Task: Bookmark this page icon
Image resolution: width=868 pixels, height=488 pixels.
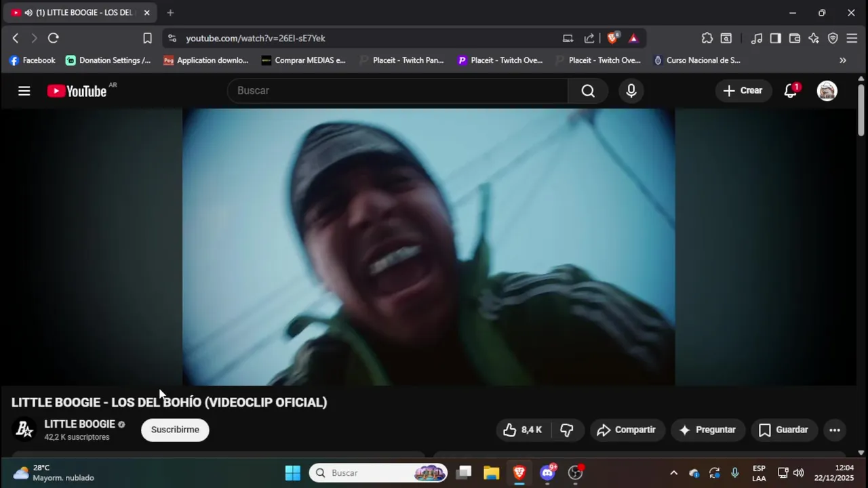Action: [x=147, y=38]
